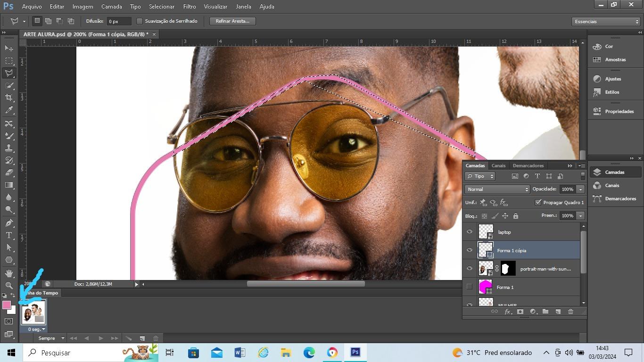The width and height of the screenshot is (644, 362).
Task: Hide the laptop layer
Action: pos(469,232)
